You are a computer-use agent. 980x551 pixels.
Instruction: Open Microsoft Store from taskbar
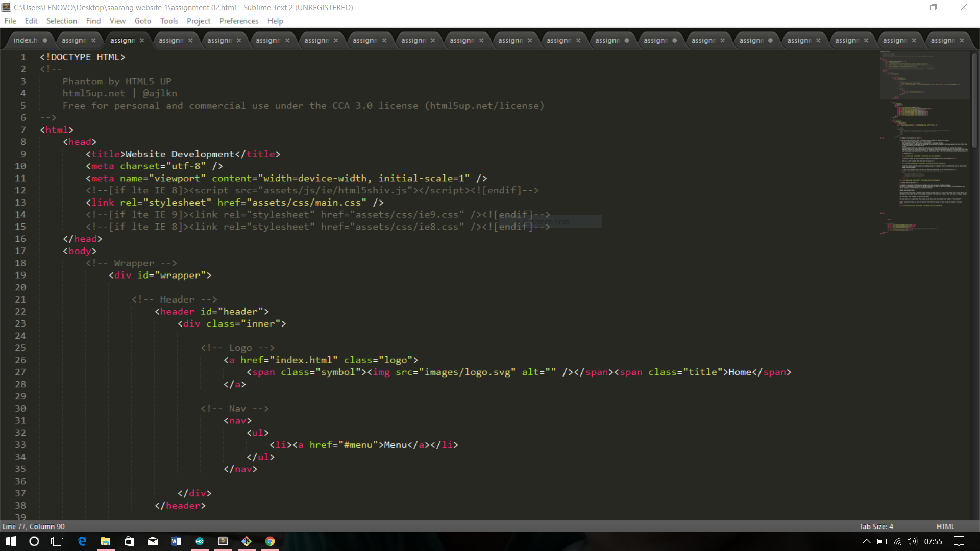pos(129,541)
